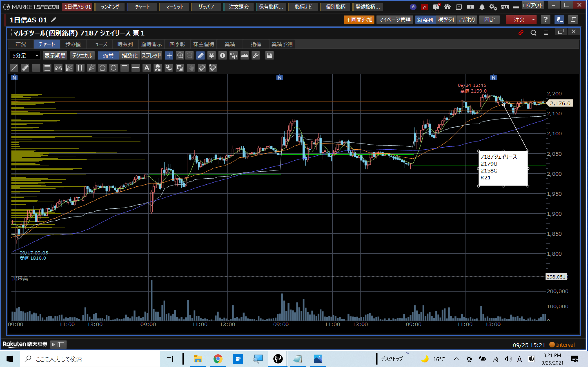This screenshot has height=367, width=588.
Task: Select the pentagon polygon drawing tool
Action: pyautogui.click(x=102, y=68)
